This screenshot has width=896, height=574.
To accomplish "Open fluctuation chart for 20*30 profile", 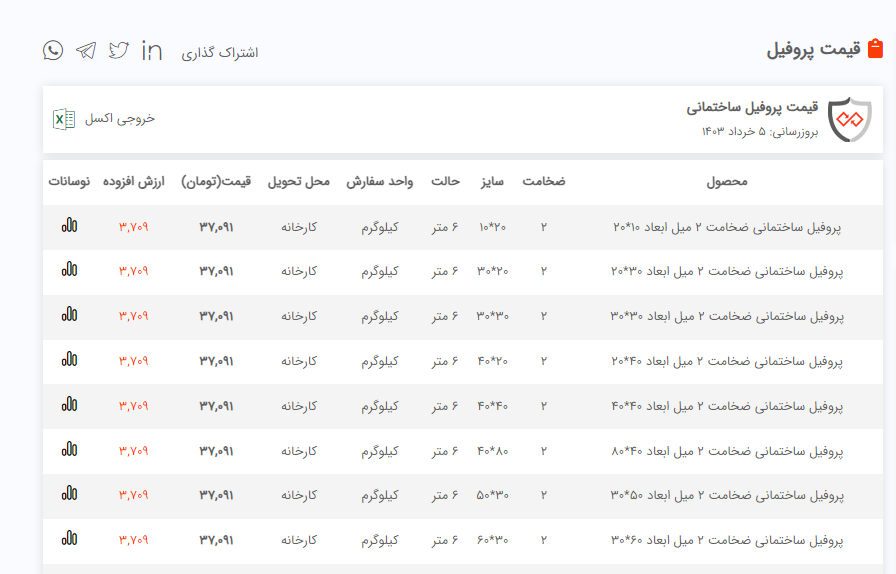I will (69, 270).
